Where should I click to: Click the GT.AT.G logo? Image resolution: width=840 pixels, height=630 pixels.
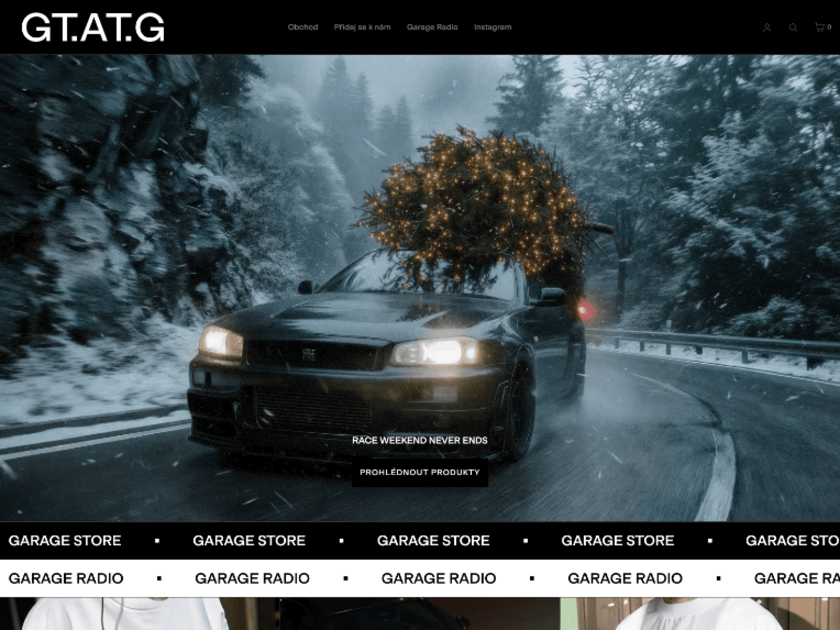click(x=93, y=27)
